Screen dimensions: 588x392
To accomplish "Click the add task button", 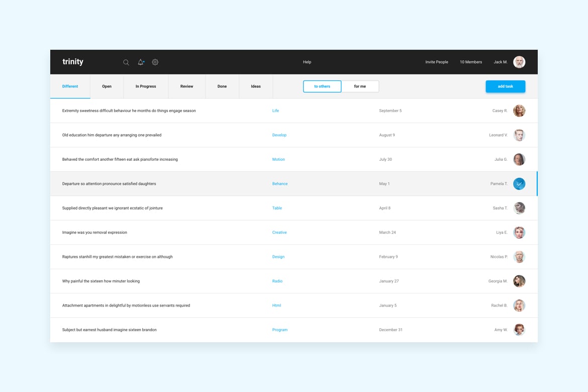I will pyautogui.click(x=505, y=86).
